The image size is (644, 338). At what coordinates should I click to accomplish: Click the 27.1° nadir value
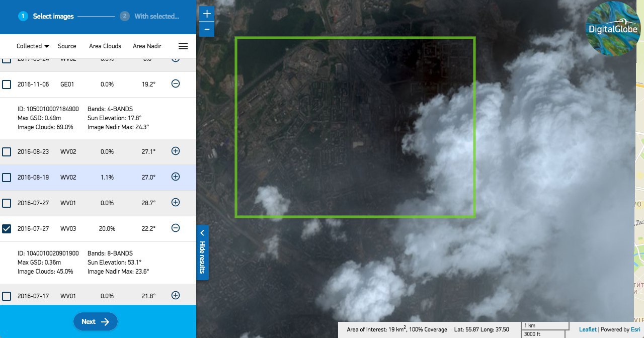pos(147,151)
